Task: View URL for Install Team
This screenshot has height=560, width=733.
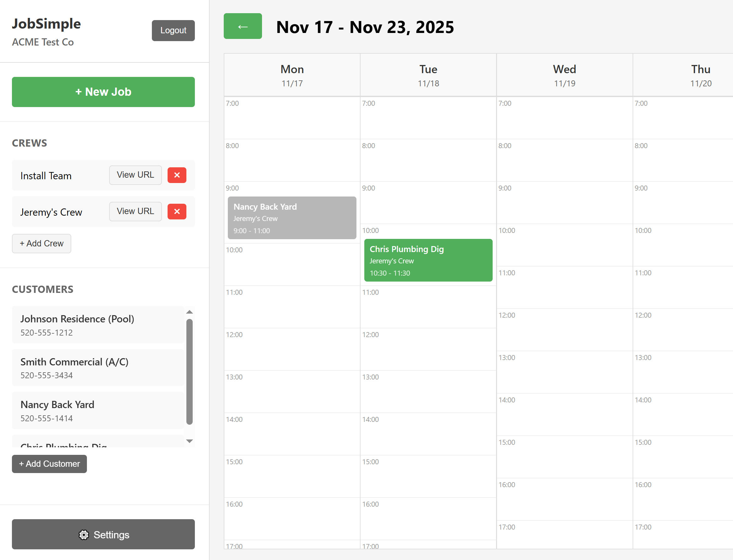Action: click(135, 175)
